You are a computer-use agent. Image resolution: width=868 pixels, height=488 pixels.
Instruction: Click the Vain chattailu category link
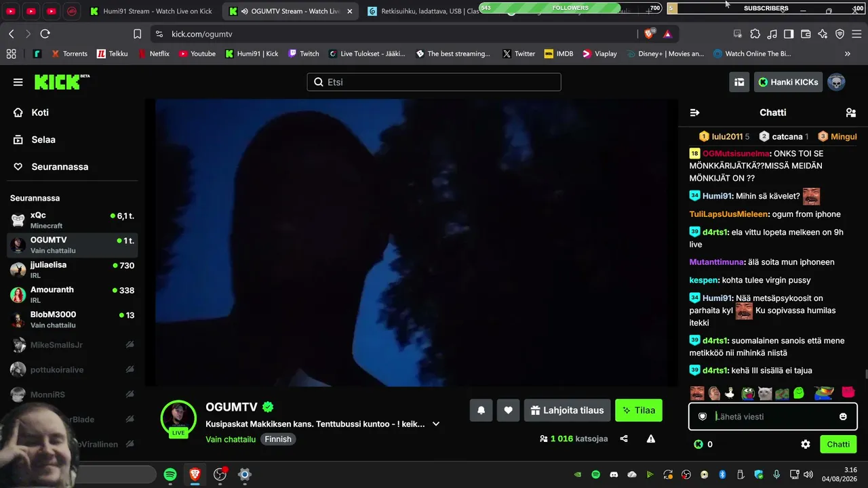(x=231, y=439)
